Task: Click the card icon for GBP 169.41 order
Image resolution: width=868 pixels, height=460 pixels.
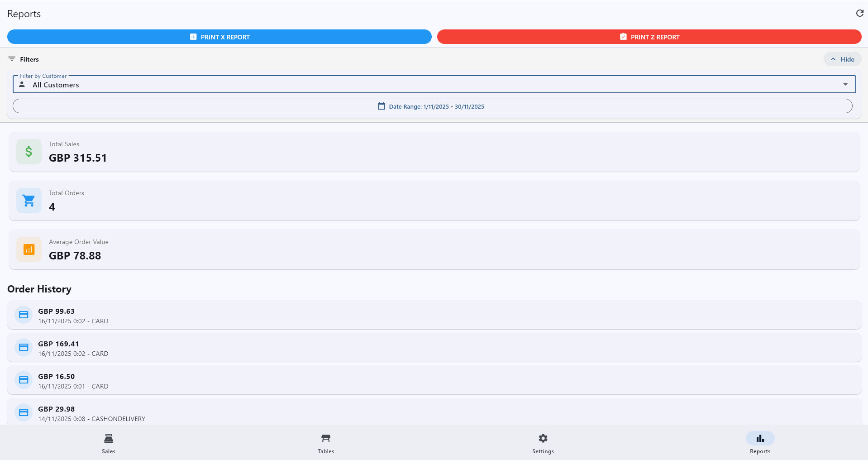Action: coord(24,347)
